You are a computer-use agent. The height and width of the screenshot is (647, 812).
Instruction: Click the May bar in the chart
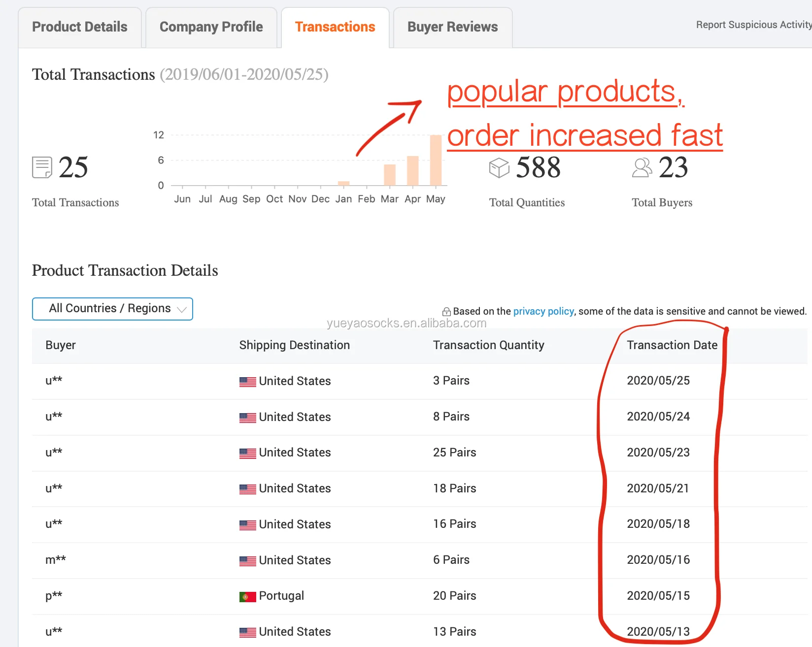click(436, 161)
